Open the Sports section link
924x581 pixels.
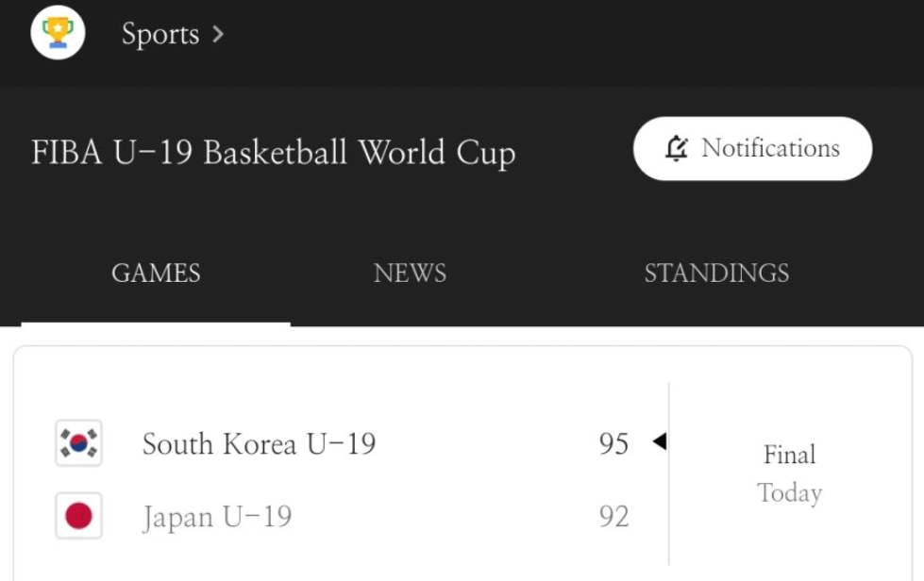160,35
